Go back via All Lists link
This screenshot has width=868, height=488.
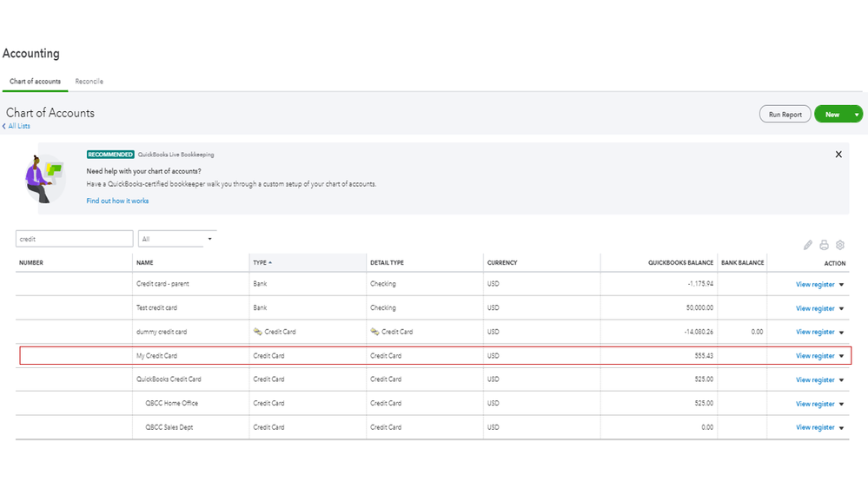pos(18,126)
